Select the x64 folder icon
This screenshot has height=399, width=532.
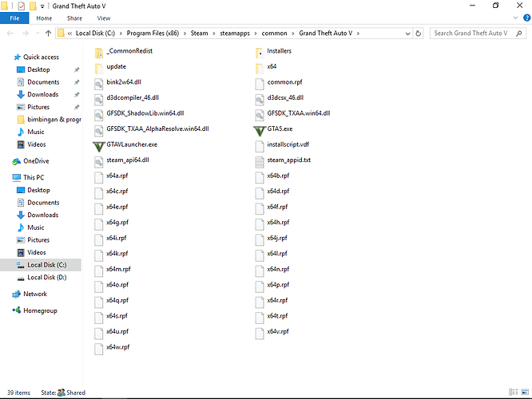[x=260, y=69]
